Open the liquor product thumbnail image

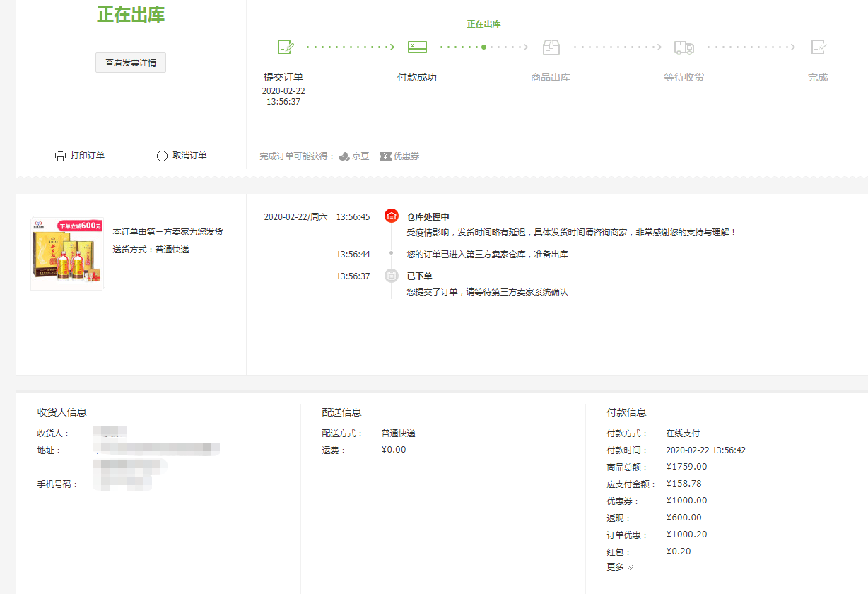click(67, 253)
